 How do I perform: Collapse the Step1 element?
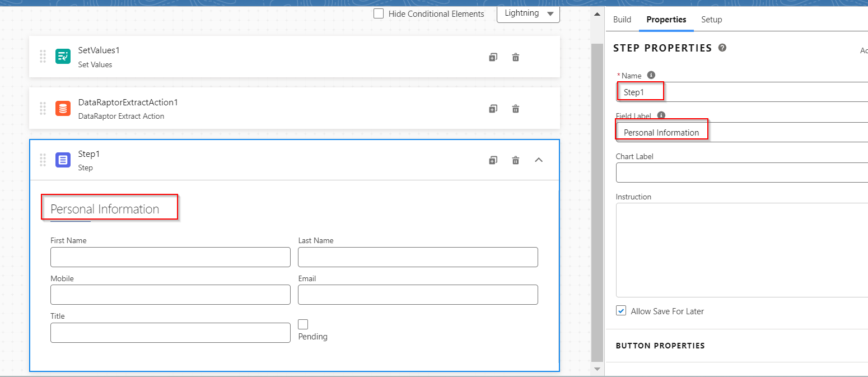(x=538, y=160)
